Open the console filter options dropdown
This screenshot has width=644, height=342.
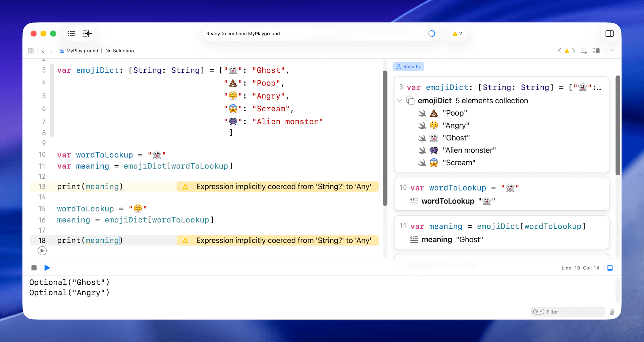[539, 312]
